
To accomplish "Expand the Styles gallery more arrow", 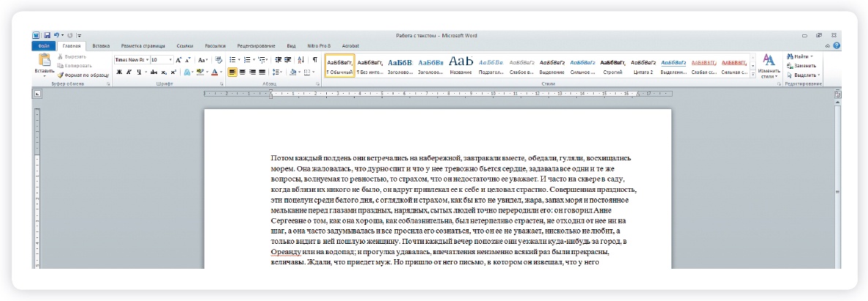I will click(x=752, y=73).
